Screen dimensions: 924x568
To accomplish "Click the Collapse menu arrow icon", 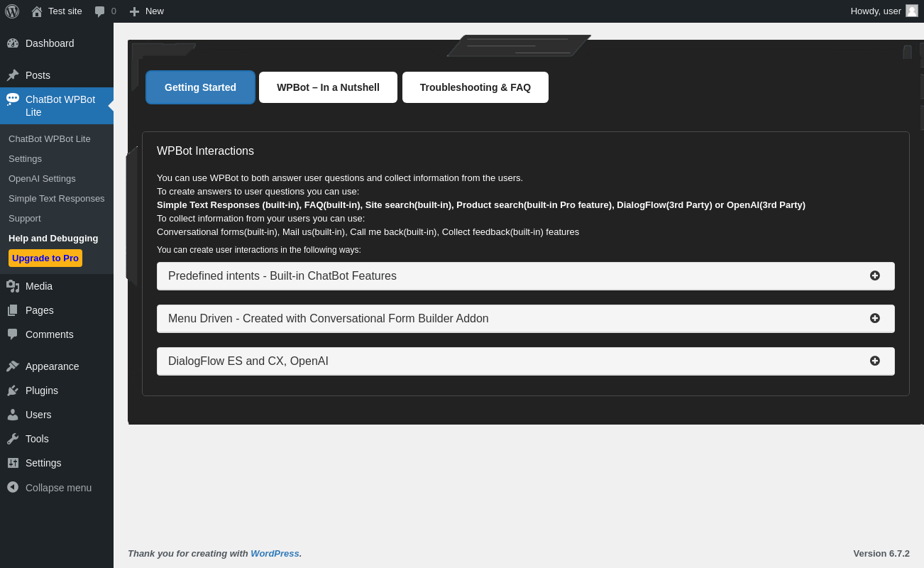I will pos(13,487).
